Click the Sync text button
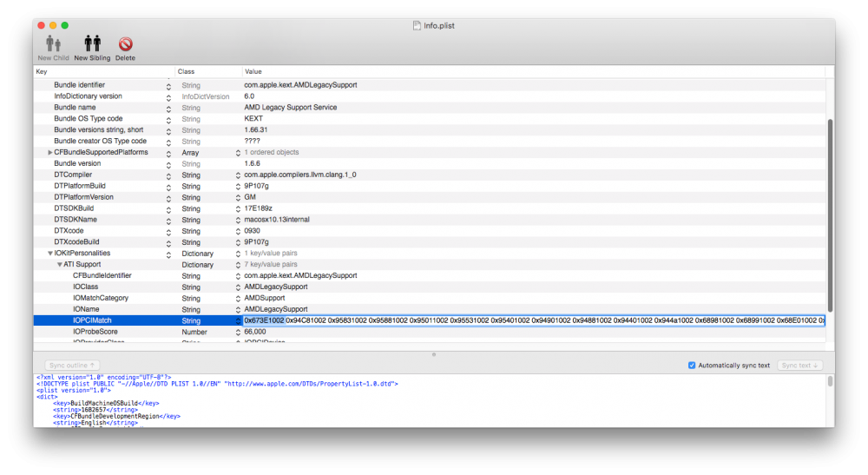 tap(800, 366)
